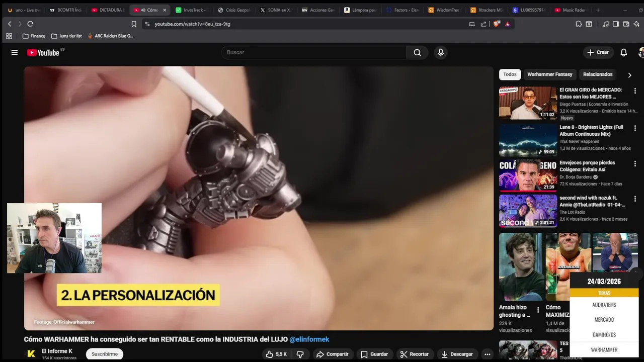Open the @elinformek link in title
Image resolution: width=644 pixels, height=362 pixels.
[x=309, y=339]
